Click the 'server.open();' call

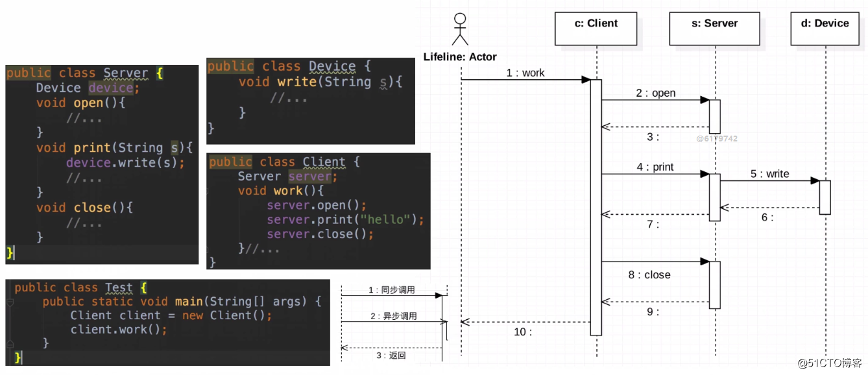pyautogui.click(x=317, y=206)
